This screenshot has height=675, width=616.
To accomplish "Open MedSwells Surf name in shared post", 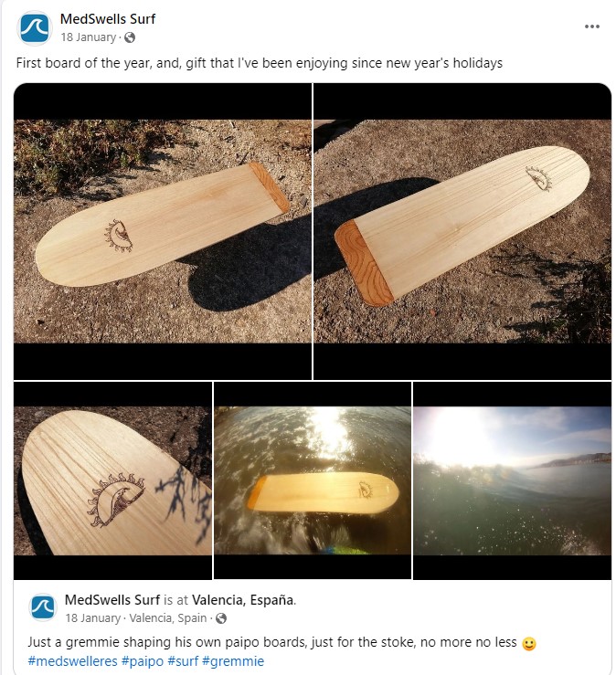I will (112, 600).
